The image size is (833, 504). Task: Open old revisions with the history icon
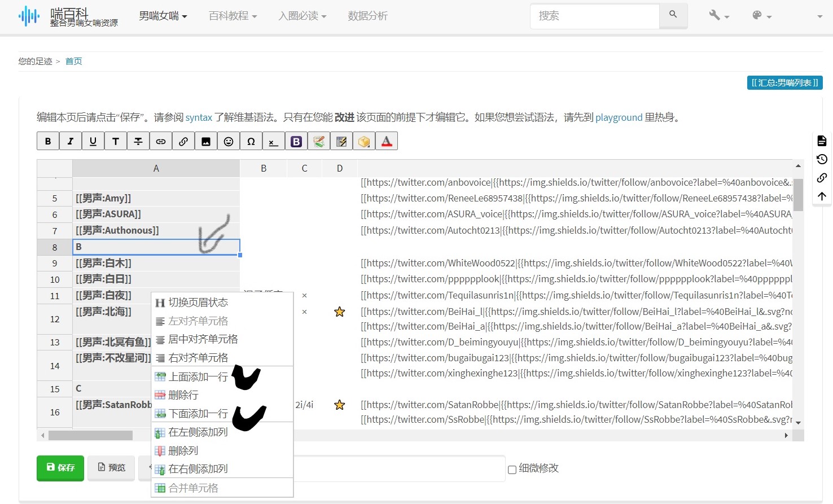pyautogui.click(x=822, y=159)
